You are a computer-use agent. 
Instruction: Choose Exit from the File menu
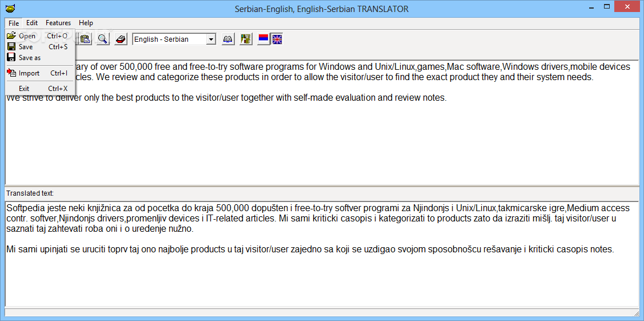[x=40, y=88]
